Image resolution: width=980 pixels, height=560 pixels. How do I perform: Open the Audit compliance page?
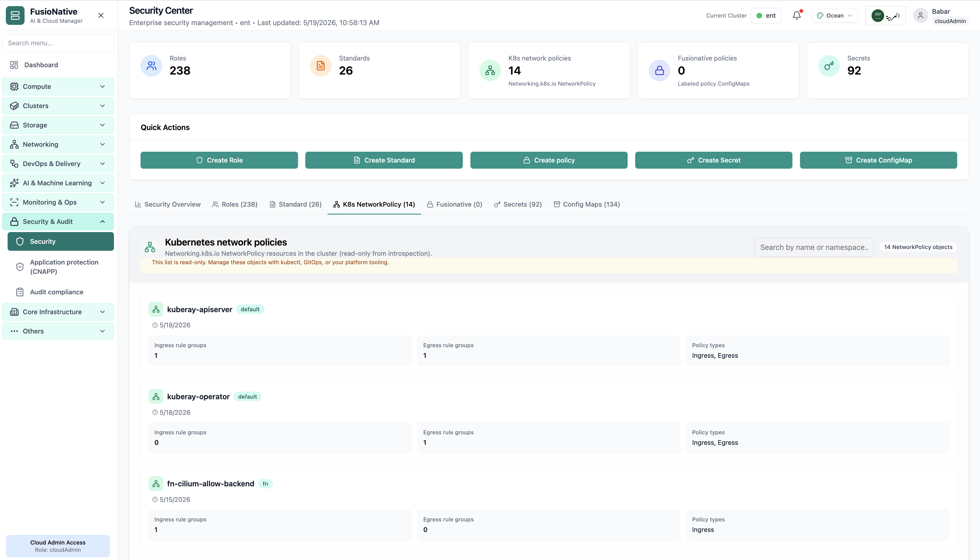[x=61, y=292]
